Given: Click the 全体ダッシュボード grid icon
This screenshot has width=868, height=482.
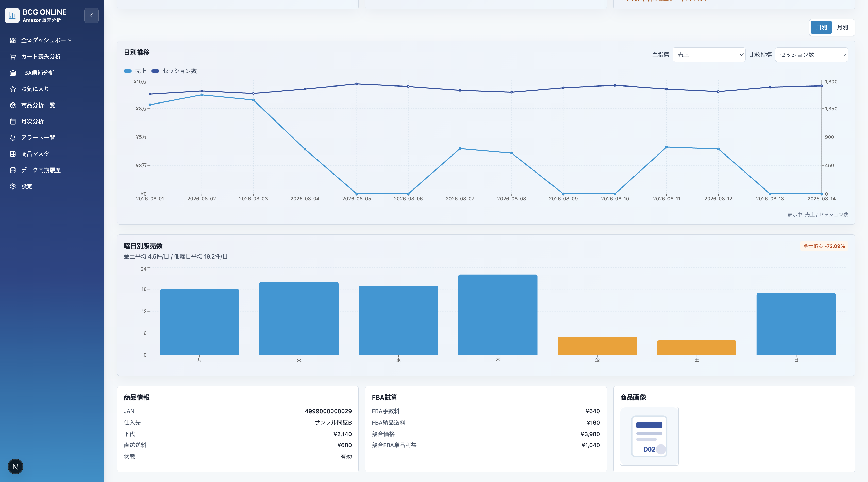Looking at the screenshot, I should click(13, 40).
